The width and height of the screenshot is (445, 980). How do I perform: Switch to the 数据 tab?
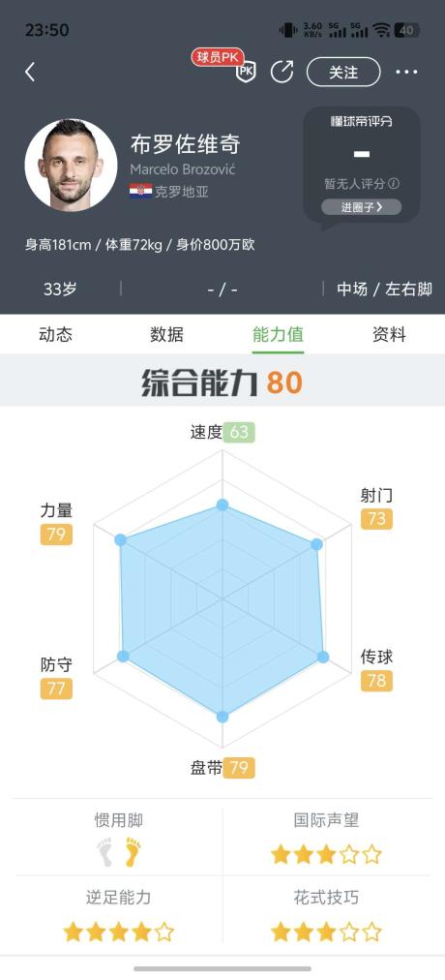pyautogui.click(x=166, y=334)
